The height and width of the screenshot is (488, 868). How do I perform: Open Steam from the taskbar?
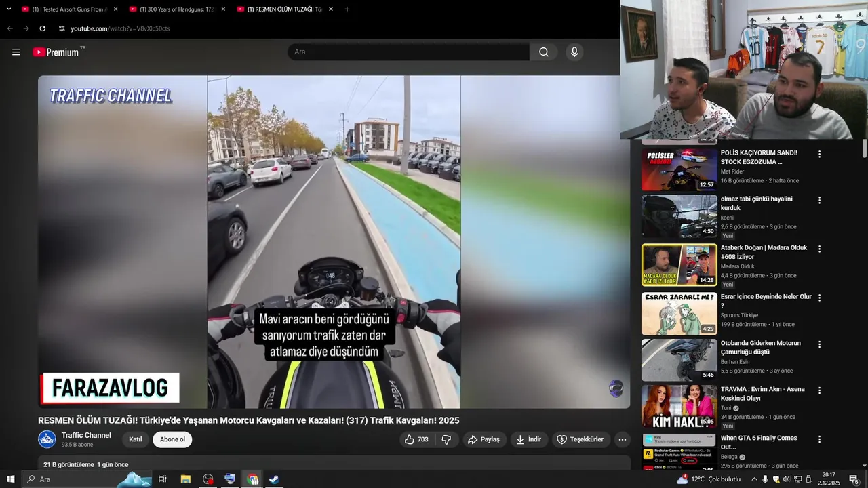point(274,479)
